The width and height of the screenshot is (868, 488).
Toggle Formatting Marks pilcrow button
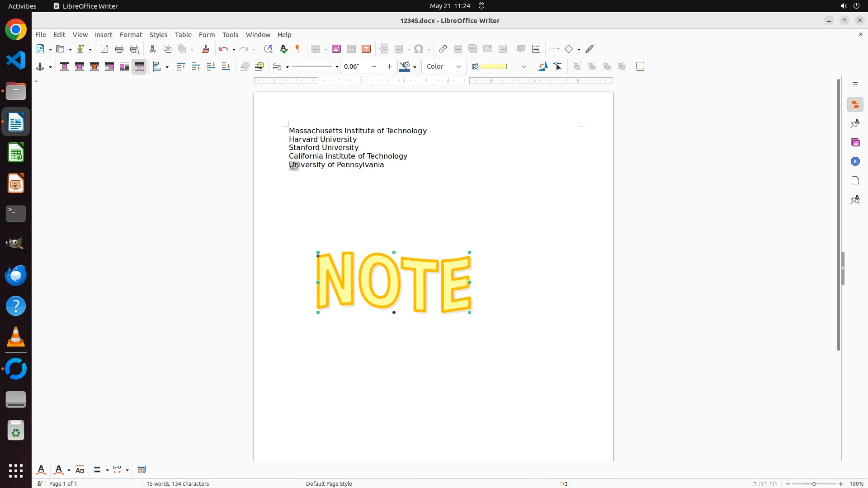pos(298,49)
